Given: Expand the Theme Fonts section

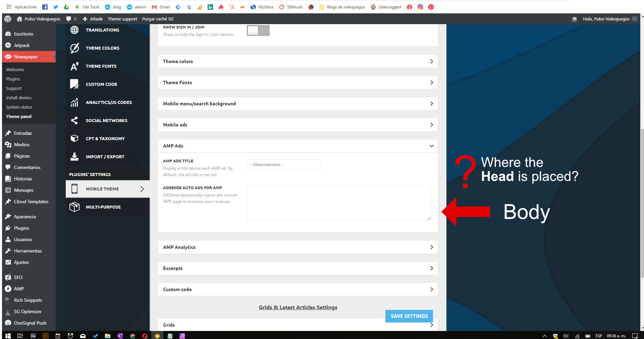Looking at the screenshot, I should pos(298,82).
